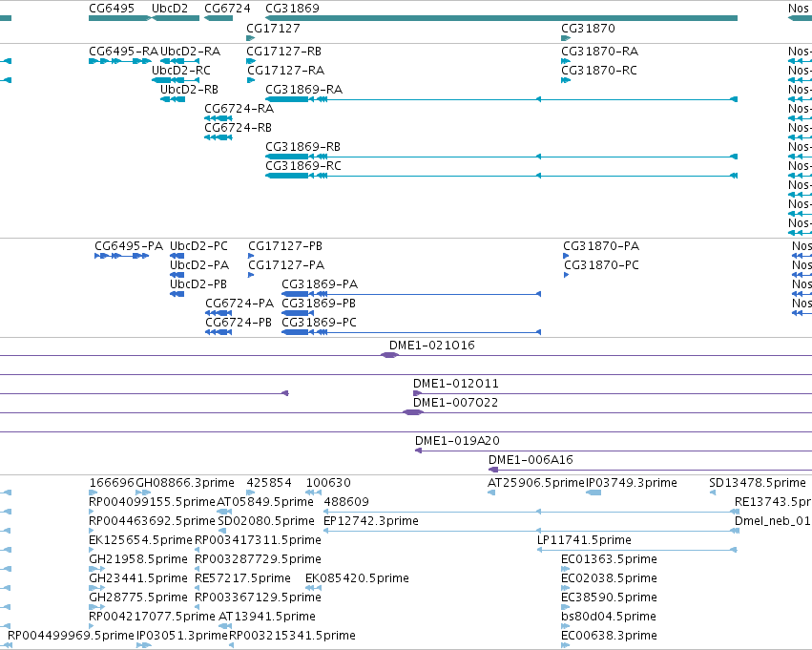Select clone DME1-021O16 label
The image size is (812, 650).
(432, 346)
